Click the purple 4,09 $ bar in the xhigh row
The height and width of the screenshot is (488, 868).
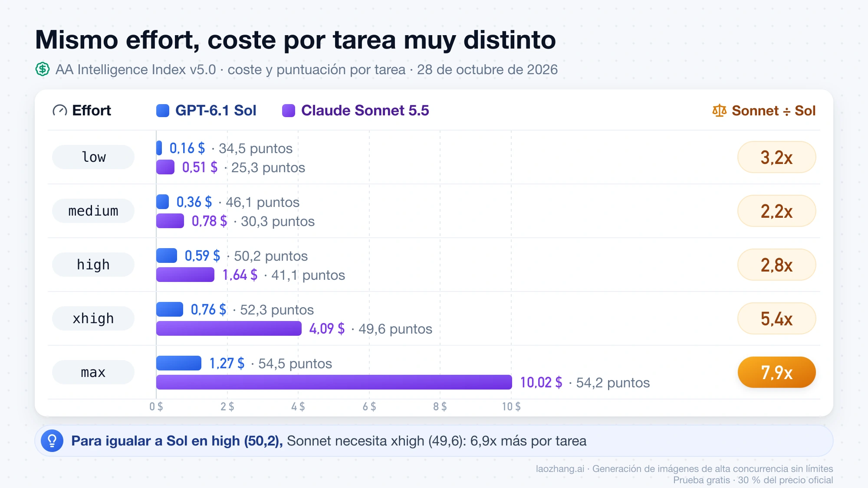coord(229,328)
